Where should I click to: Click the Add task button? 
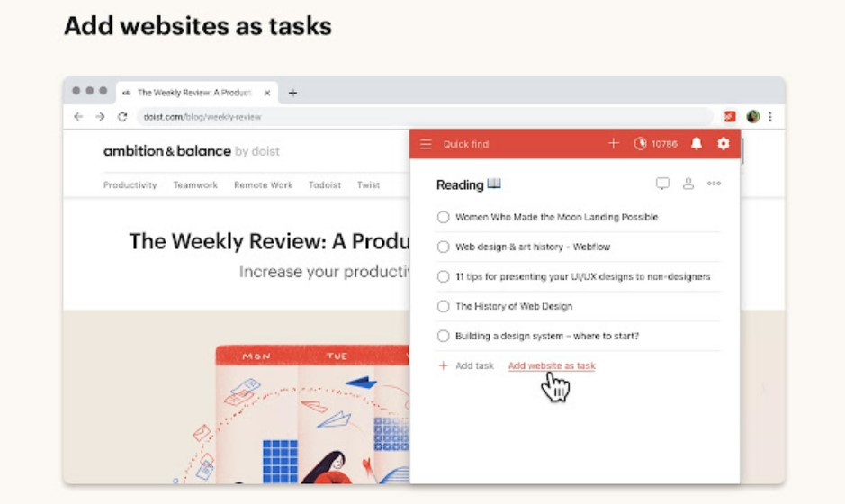pos(466,365)
